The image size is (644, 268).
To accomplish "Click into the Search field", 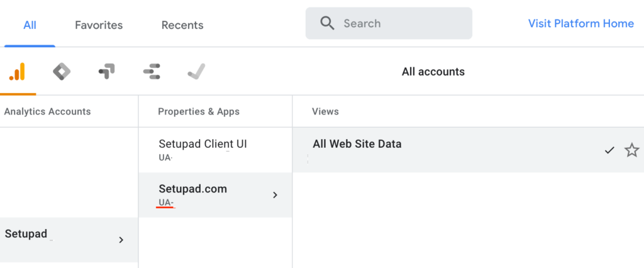I will (402, 24).
